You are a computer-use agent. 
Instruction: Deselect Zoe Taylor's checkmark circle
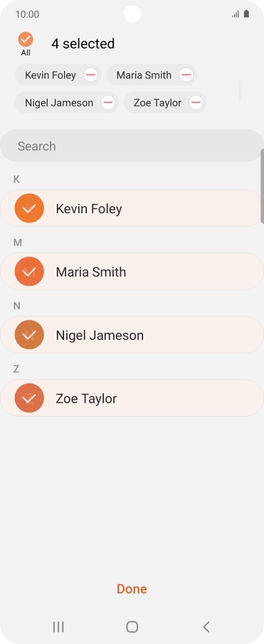(x=29, y=398)
